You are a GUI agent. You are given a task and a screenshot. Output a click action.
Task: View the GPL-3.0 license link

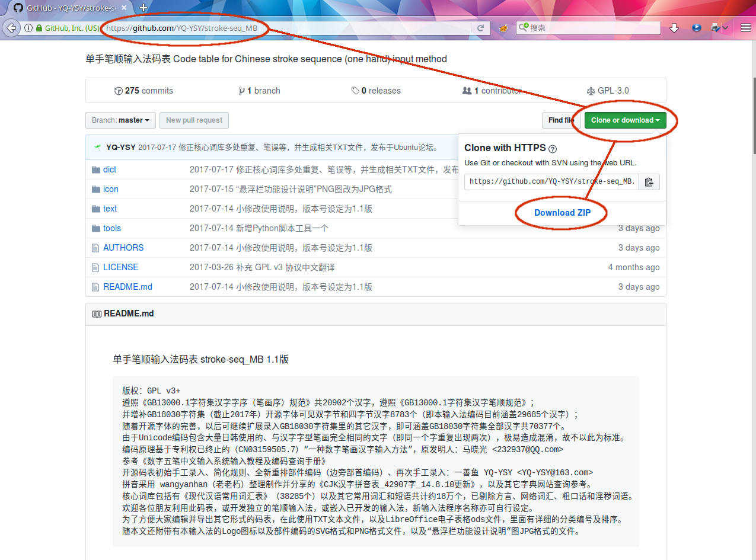coord(607,91)
